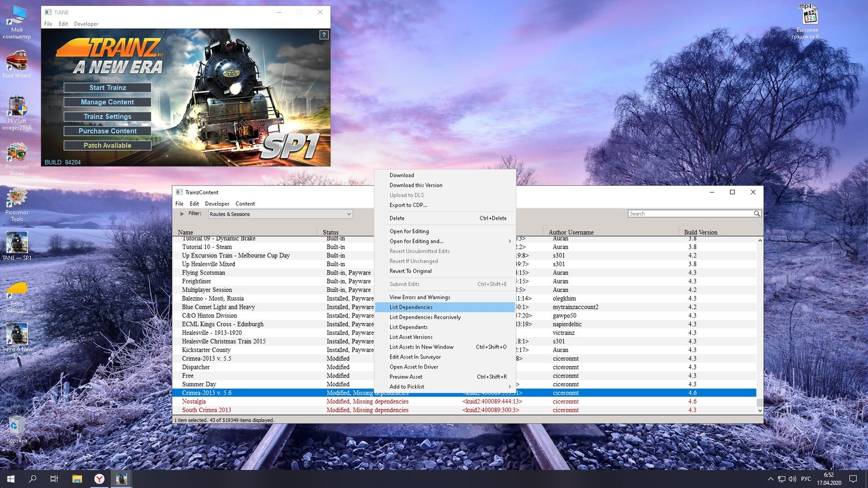The width and height of the screenshot is (868, 488).
Task: Open the Trainz Railroad folder desktop icon
Action: [x=17, y=296]
